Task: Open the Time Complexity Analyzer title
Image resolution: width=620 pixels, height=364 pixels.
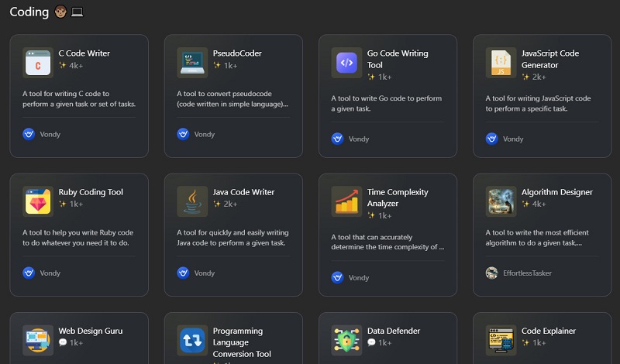Action: pyautogui.click(x=398, y=197)
